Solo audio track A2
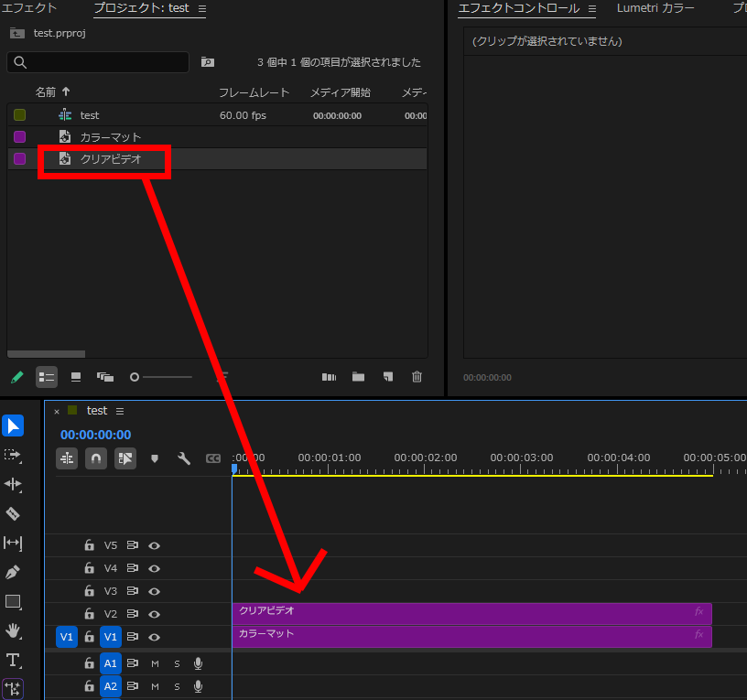 click(177, 686)
